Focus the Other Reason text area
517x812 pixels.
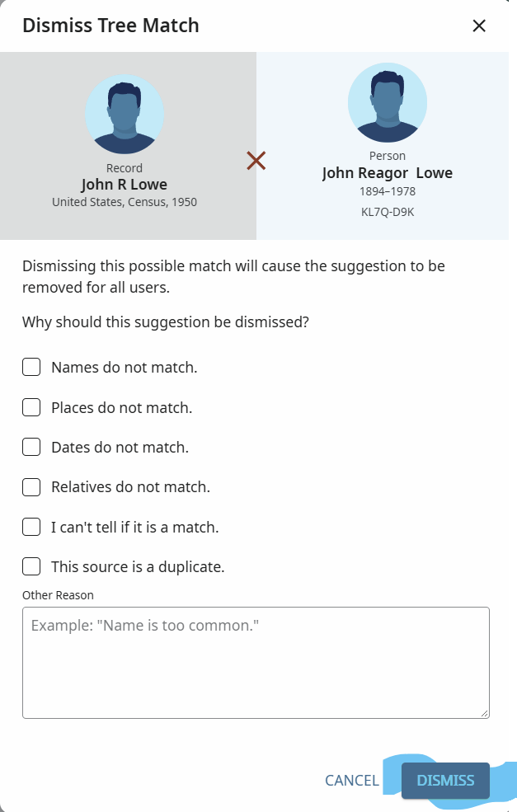click(x=256, y=663)
